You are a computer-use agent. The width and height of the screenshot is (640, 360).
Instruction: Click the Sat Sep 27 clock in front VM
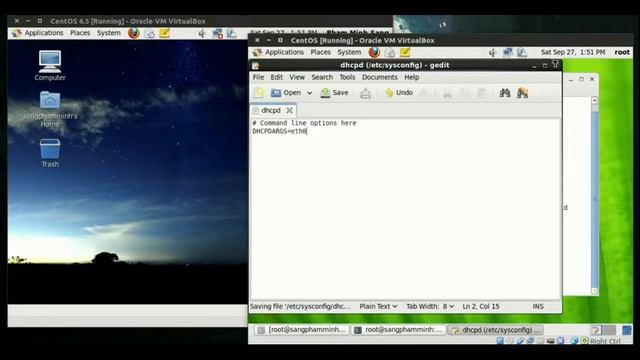click(573, 52)
